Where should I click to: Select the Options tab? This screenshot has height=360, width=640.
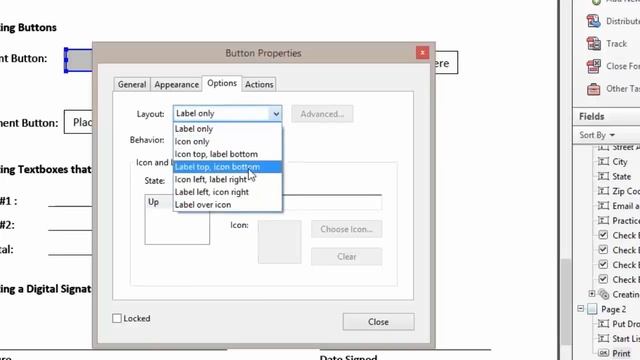tap(222, 83)
